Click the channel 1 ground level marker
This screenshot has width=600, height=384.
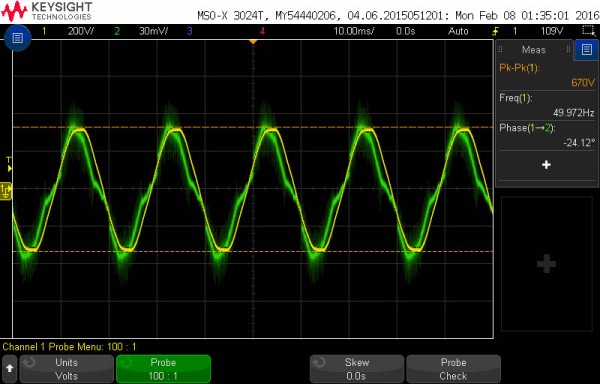pyautogui.click(x=6, y=191)
